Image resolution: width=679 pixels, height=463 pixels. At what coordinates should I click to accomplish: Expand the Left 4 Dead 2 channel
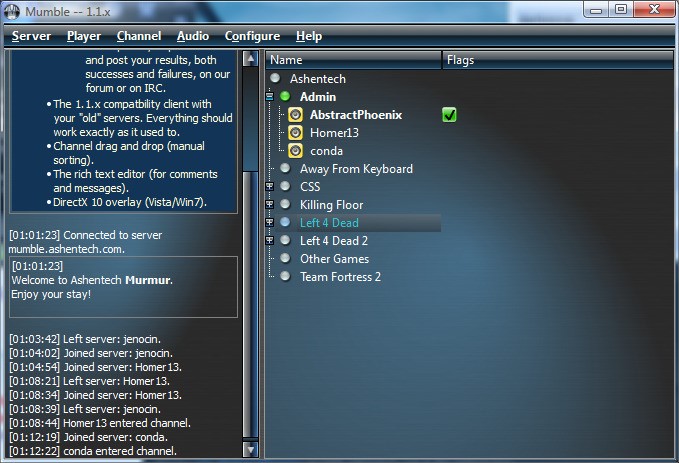point(269,240)
